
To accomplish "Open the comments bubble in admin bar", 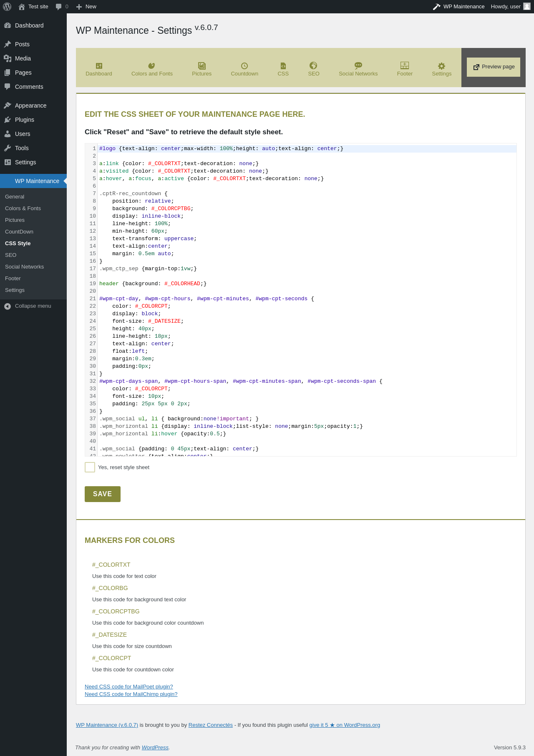I will [x=58, y=7].
